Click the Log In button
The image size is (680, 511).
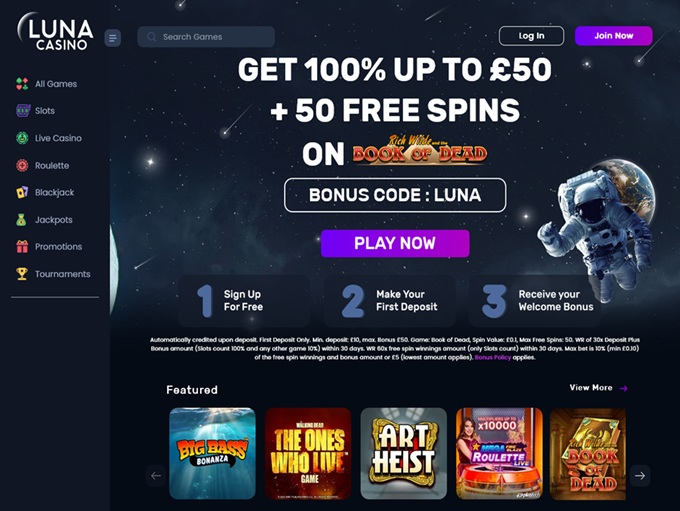pos(532,36)
